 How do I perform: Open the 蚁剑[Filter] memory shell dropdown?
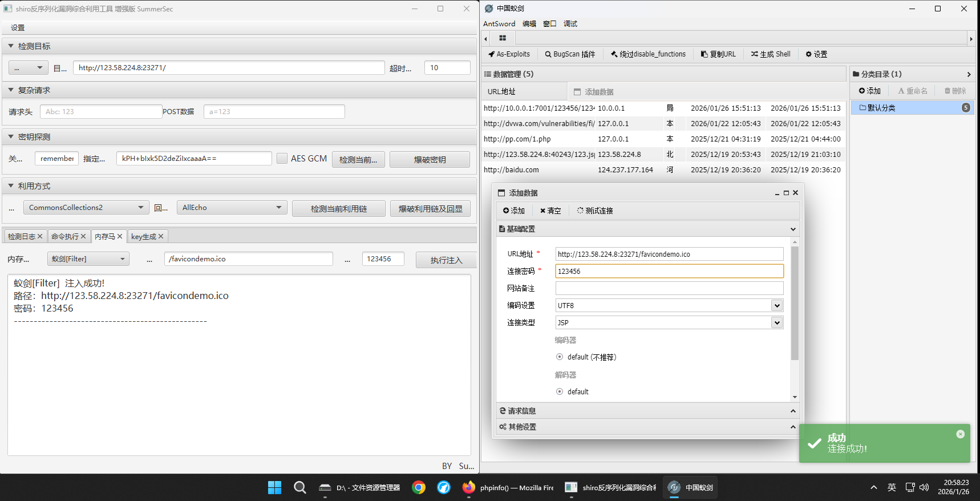[88, 259]
